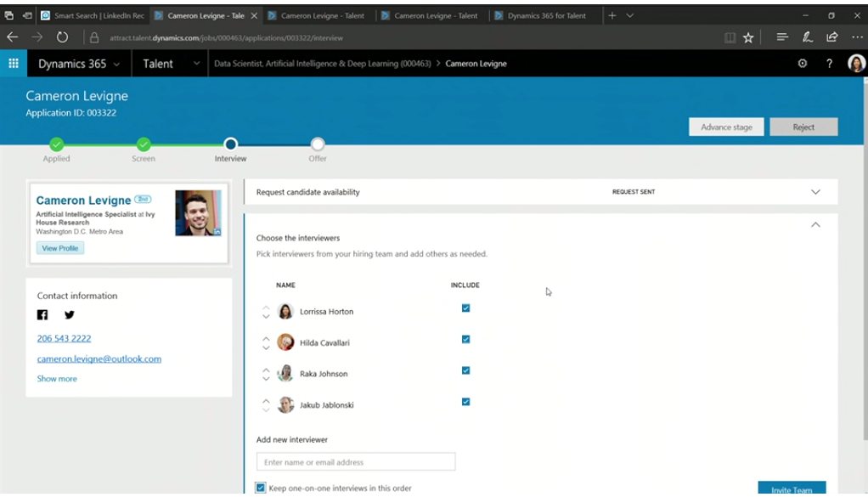The height and width of the screenshot is (497, 868).
Task: Switch to Smart Search LinkedIn browser tab
Action: [92, 15]
